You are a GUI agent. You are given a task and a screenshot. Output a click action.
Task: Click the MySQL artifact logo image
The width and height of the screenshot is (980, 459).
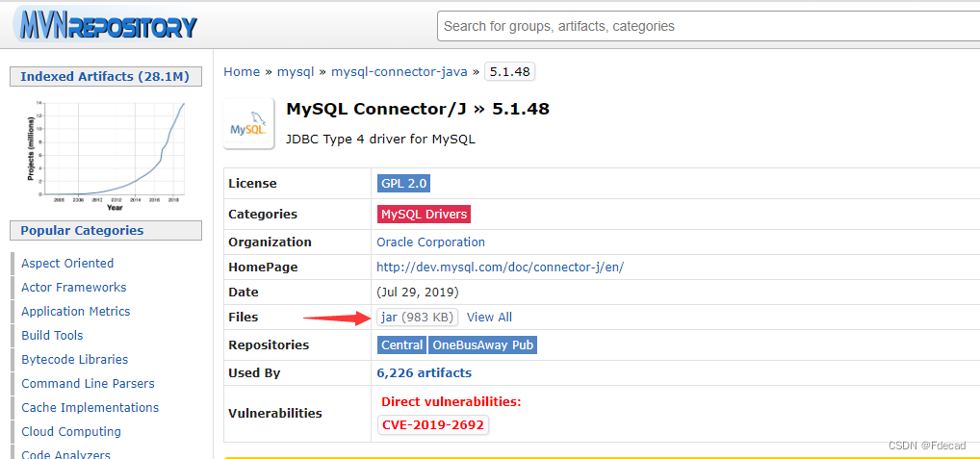click(248, 123)
